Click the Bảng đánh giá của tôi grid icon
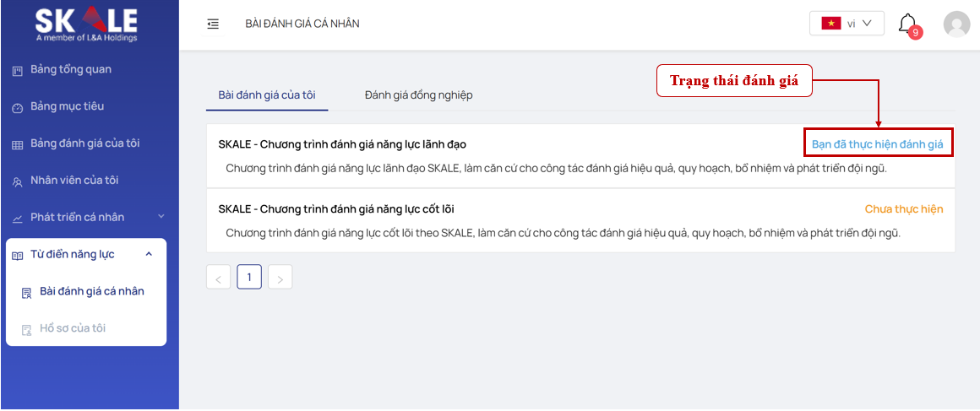The image size is (980, 411). pos(17,144)
